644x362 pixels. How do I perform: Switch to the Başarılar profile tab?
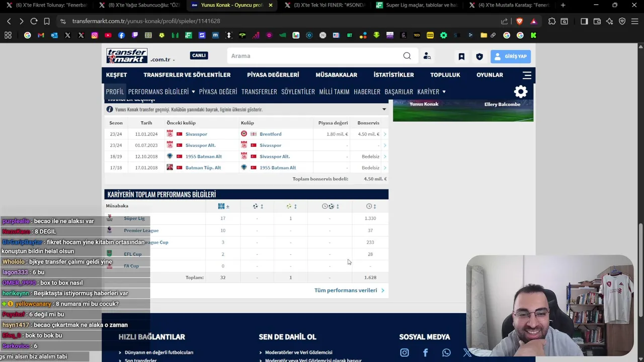398,92
